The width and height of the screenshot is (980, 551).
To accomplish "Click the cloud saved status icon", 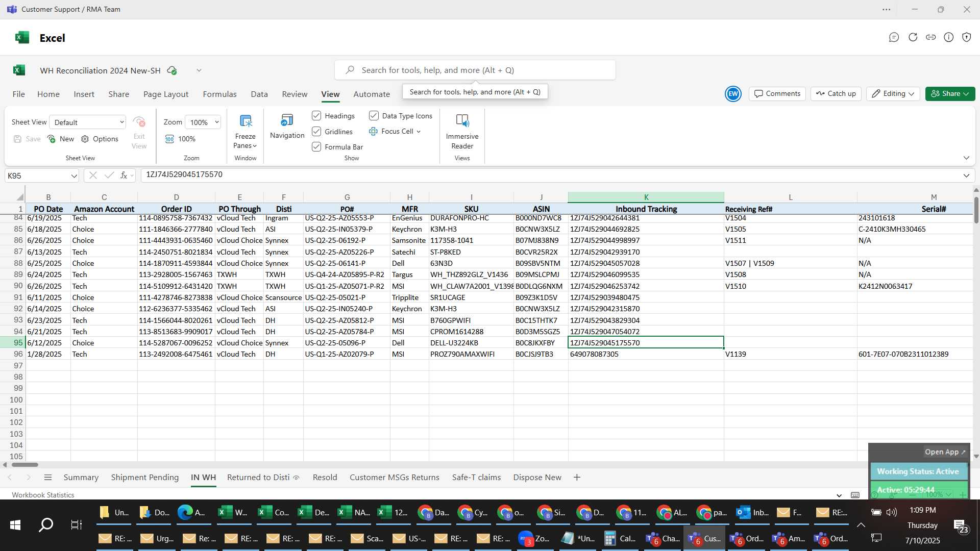I will pyautogui.click(x=172, y=70).
